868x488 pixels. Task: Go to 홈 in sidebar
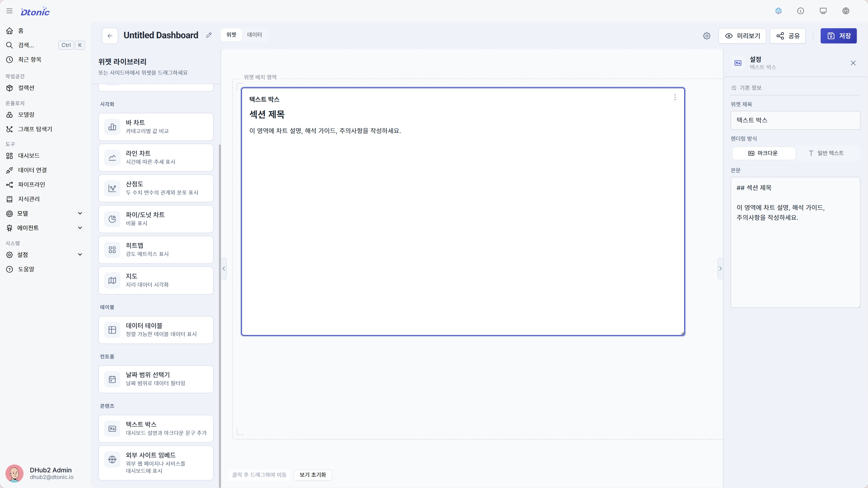coord(45,31)
